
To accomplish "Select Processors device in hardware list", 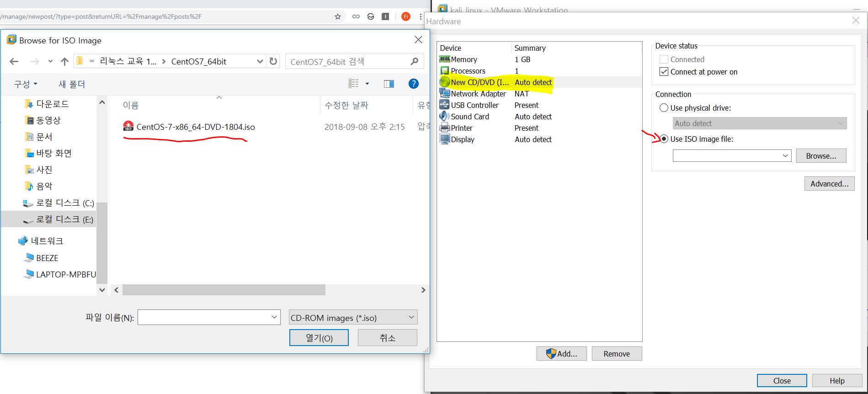I will [539, 71].
